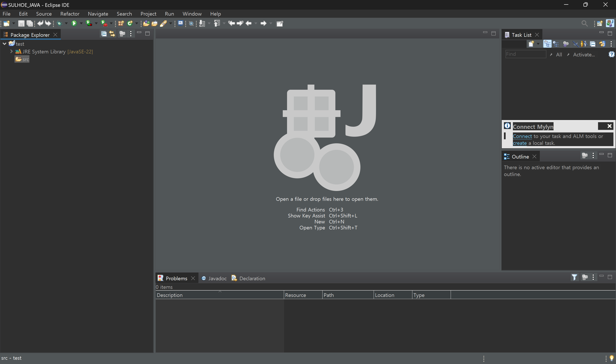Select the Java perspective icon
This screenshot has height=364, width=616.
[610, 23]
